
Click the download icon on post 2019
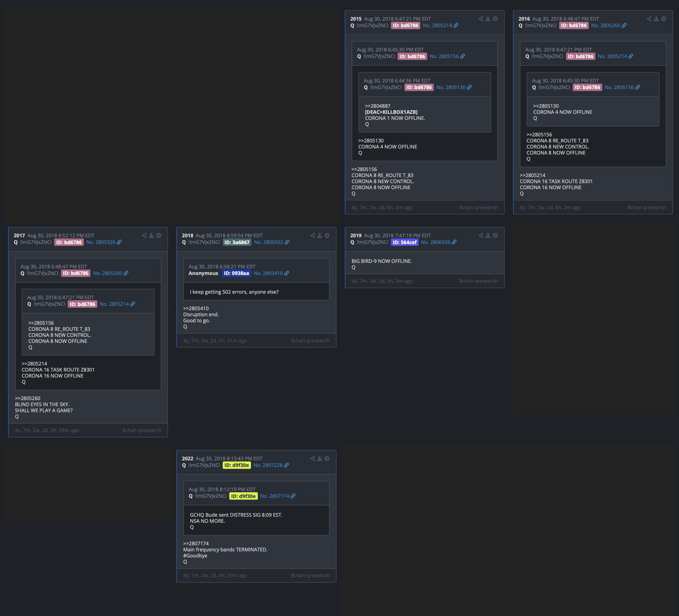coord(488,236)
